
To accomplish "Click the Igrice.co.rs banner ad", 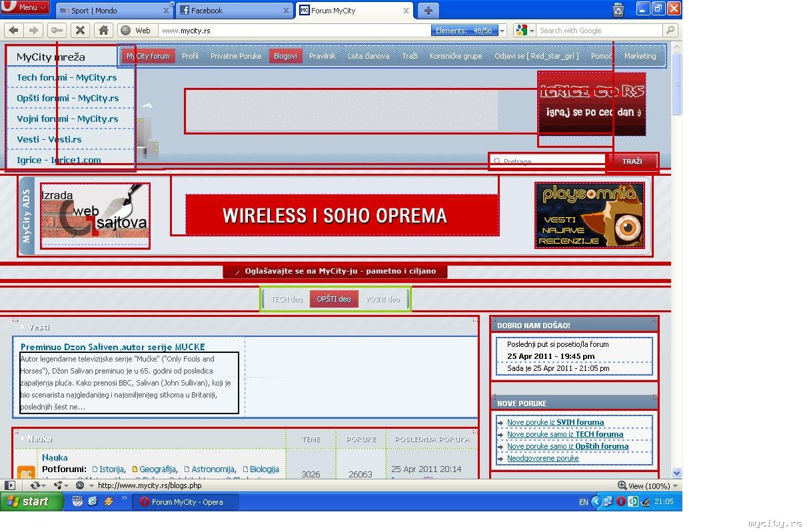I will [x=592, y=104].
